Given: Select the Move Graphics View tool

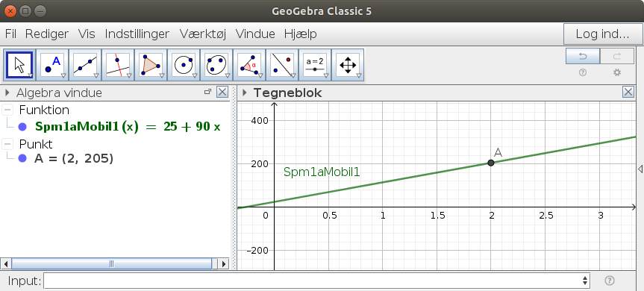Looking at the screenshot, I should point(348,65).
